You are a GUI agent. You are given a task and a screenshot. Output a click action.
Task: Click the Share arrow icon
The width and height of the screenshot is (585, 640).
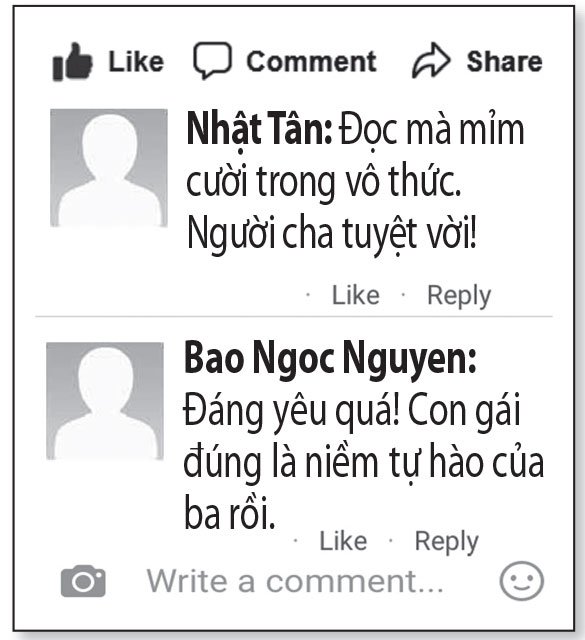[431, 60]
